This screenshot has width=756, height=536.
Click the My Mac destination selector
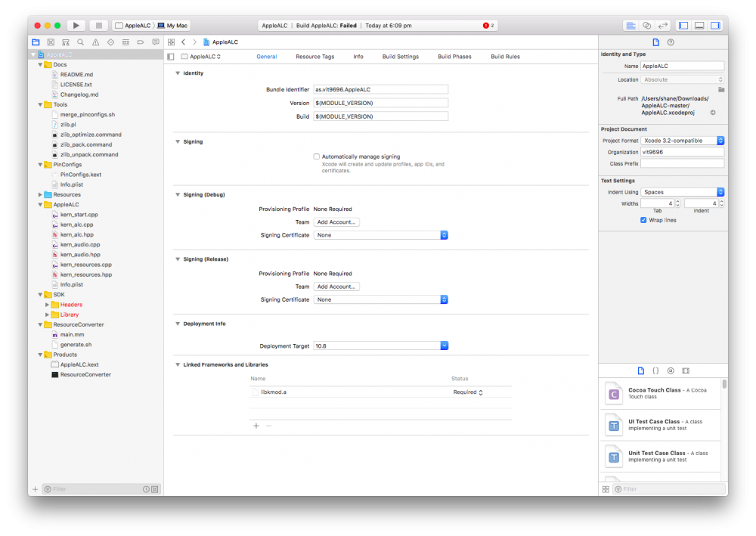pos(172,26)
